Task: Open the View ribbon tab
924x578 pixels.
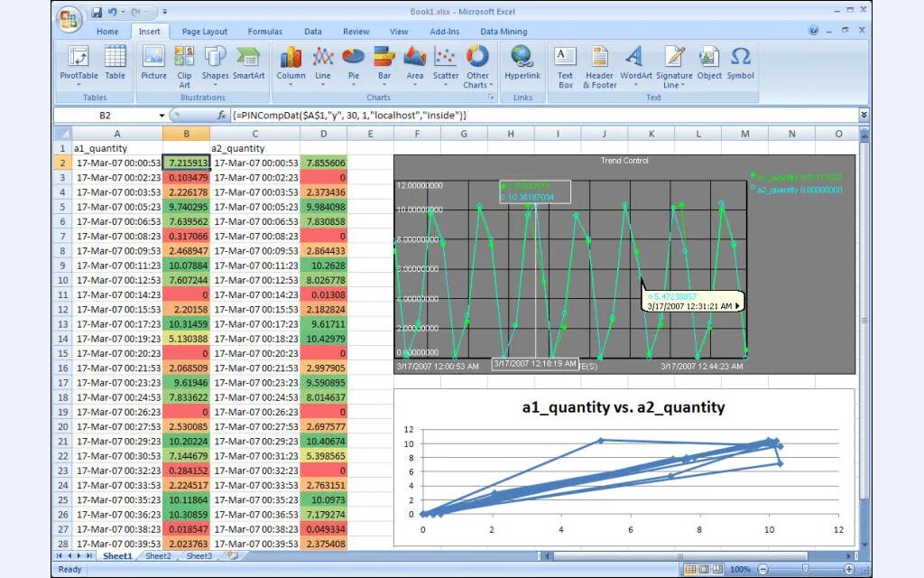Action: tap(398, 32)
